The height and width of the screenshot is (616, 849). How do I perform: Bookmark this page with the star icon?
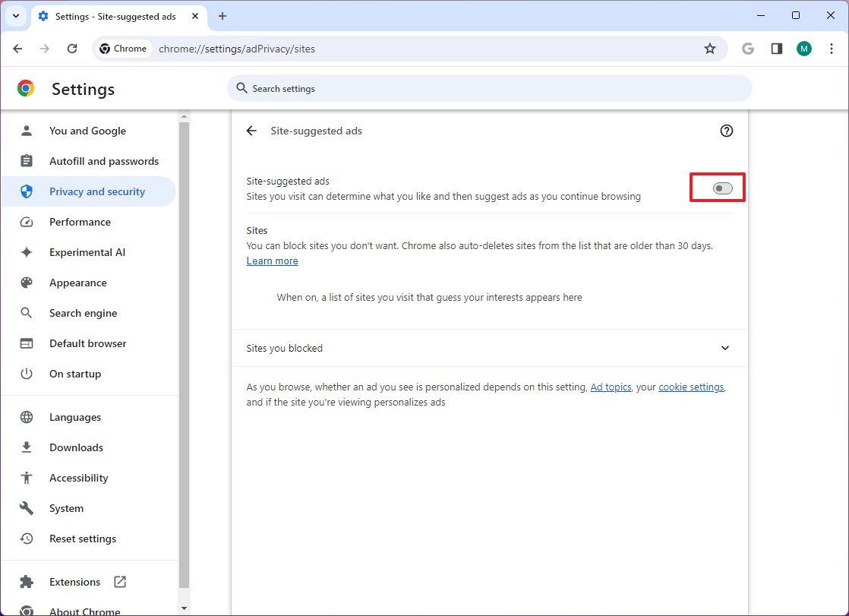tap(710, 49)
